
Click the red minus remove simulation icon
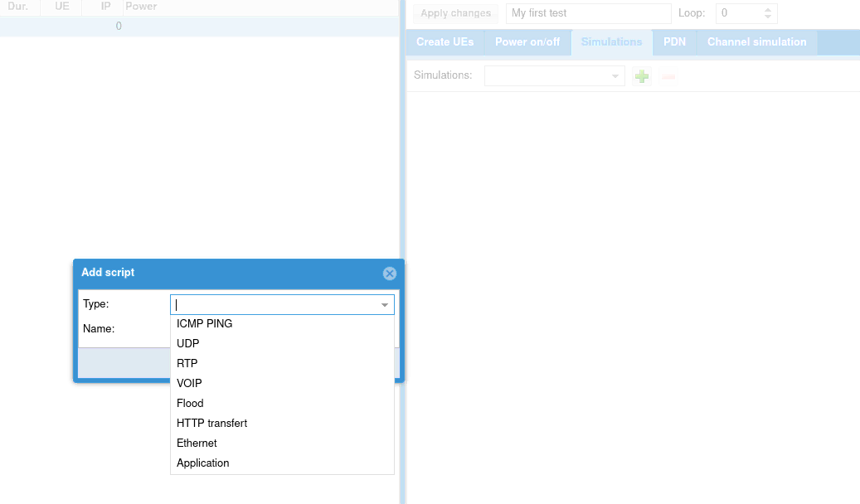point(668,76)
